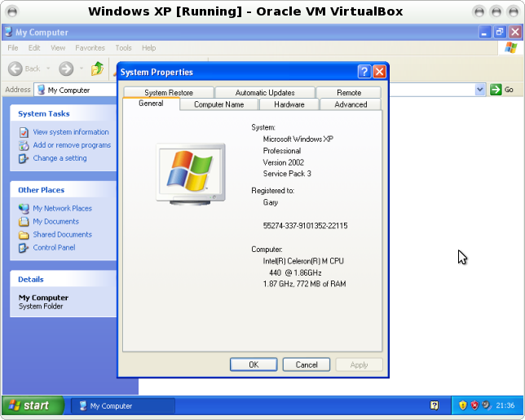
Task: Click the red shield alert tray icon
Action: click(x=474, y=405)
